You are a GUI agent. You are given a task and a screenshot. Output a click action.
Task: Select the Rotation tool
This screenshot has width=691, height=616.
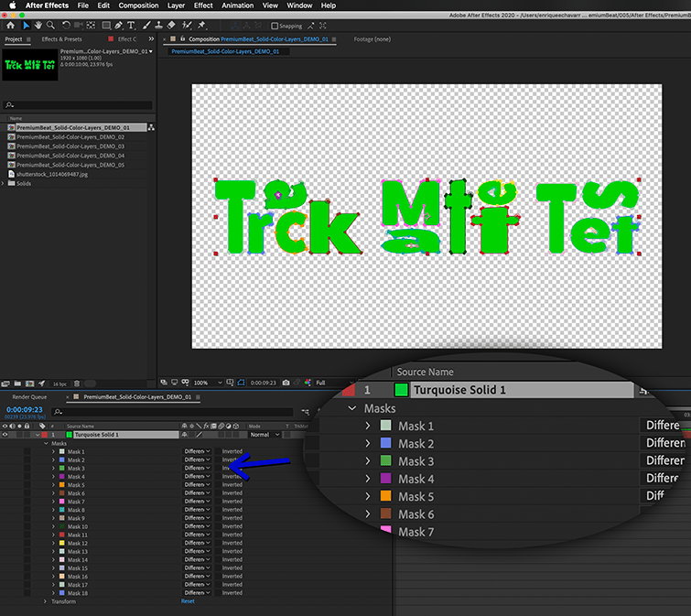click(66, 26)
